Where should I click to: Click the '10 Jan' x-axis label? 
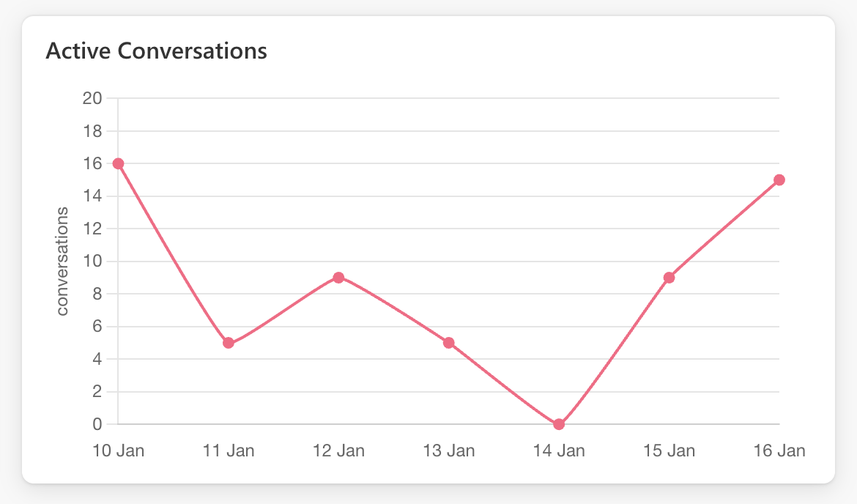click(118, 451)
